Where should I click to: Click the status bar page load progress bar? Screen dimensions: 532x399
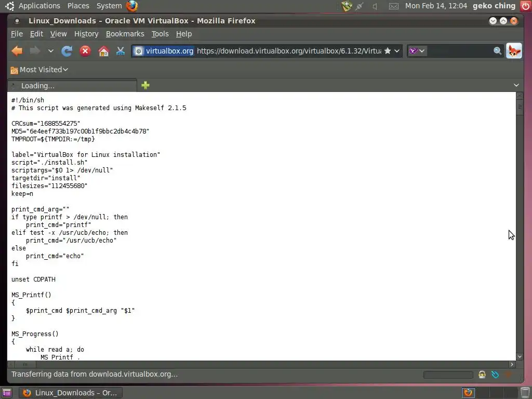coord(448,375)
